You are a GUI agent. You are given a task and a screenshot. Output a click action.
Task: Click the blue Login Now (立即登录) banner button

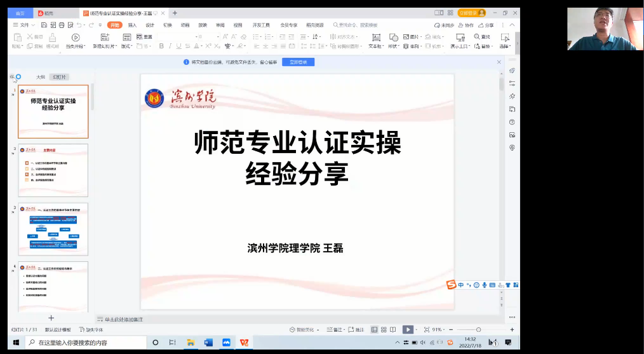(x=298, y=62)
